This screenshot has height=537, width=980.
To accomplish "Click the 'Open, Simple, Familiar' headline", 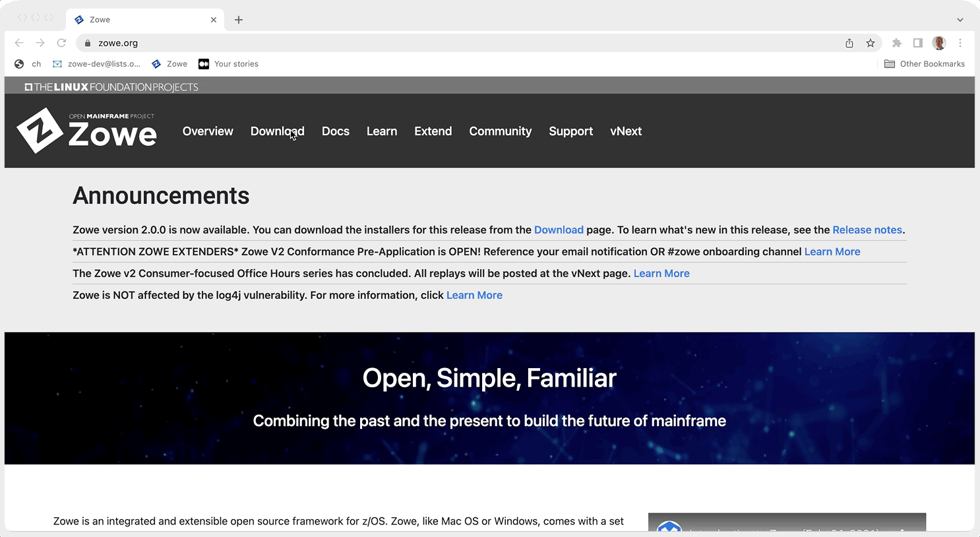I will pos(489,378).
